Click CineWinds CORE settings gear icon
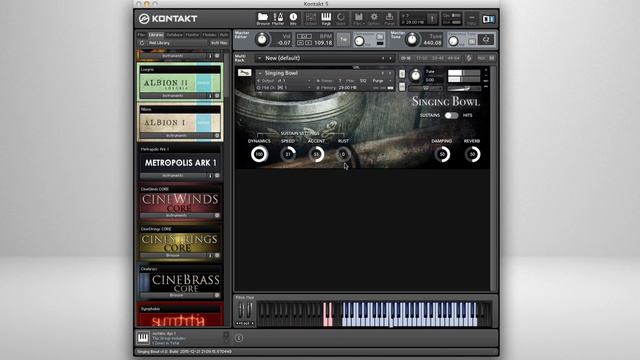The image size is (640, 360). pos(217,216)
